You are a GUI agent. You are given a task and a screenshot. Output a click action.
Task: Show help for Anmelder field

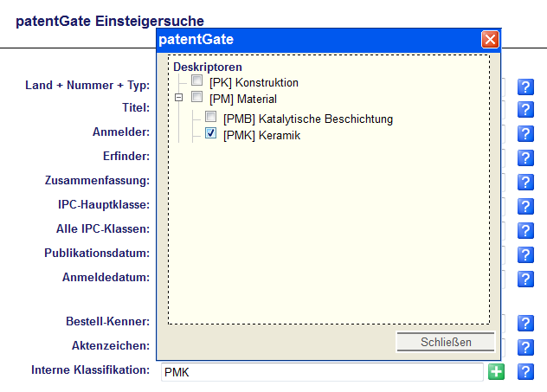(x=525, y=134)
